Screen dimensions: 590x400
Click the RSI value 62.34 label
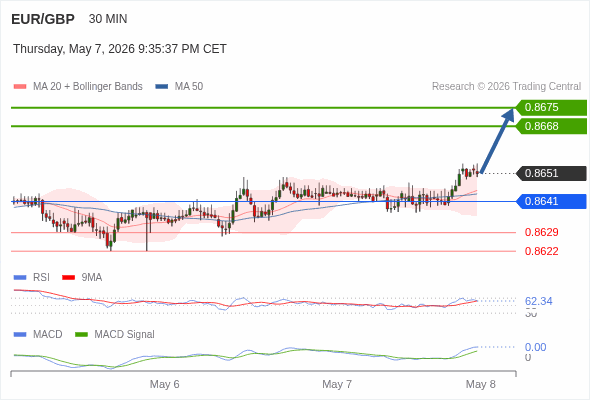pyautogui.click(x=538, y=301)
